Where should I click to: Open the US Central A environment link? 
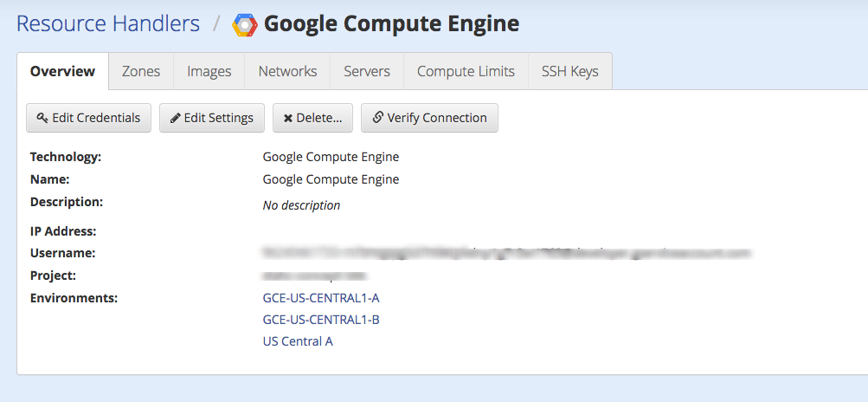click(298, 341)
